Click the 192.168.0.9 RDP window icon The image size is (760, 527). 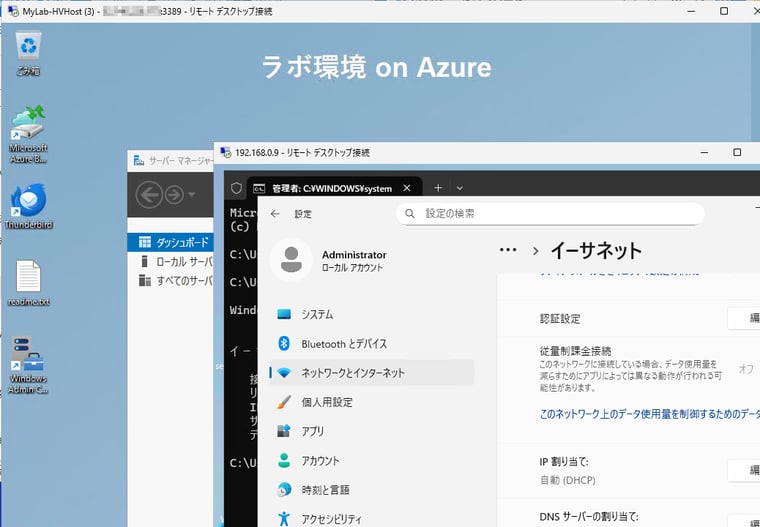(x=226, y=153)
